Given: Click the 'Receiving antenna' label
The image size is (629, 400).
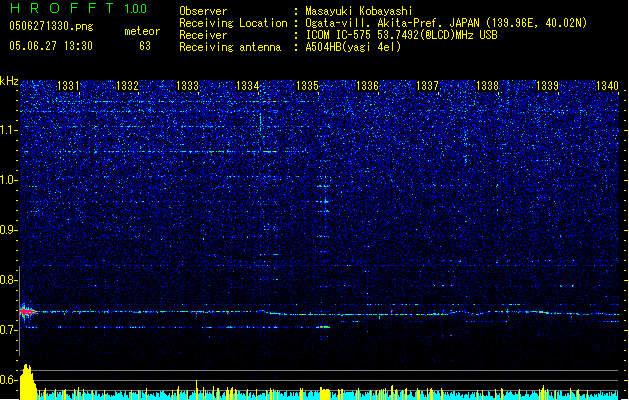Looking at the screenshot, I should pyautogui.click(x=230, y=47).
